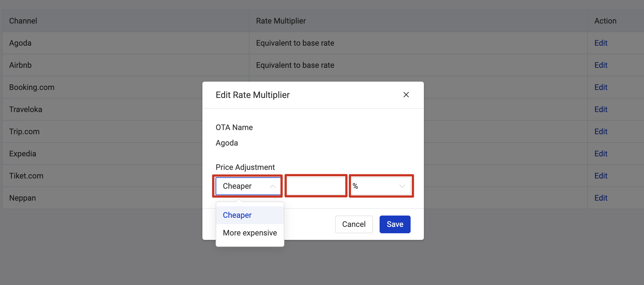The height and width of the screenshot is (285, 644).
Task: Choose More expensive from dropdown list
Action: (x=250, y=233)
